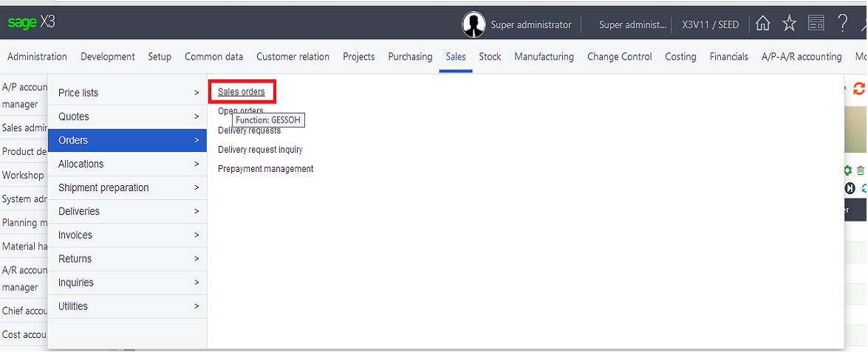
Task: Open the Purchasing menu
Action: point(410,56)
